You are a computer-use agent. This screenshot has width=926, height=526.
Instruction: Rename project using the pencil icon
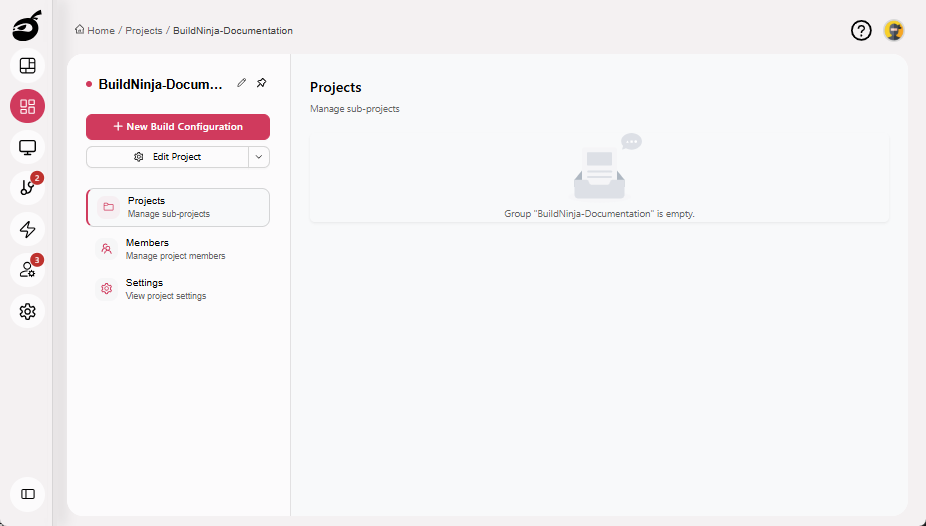(242, 83)
